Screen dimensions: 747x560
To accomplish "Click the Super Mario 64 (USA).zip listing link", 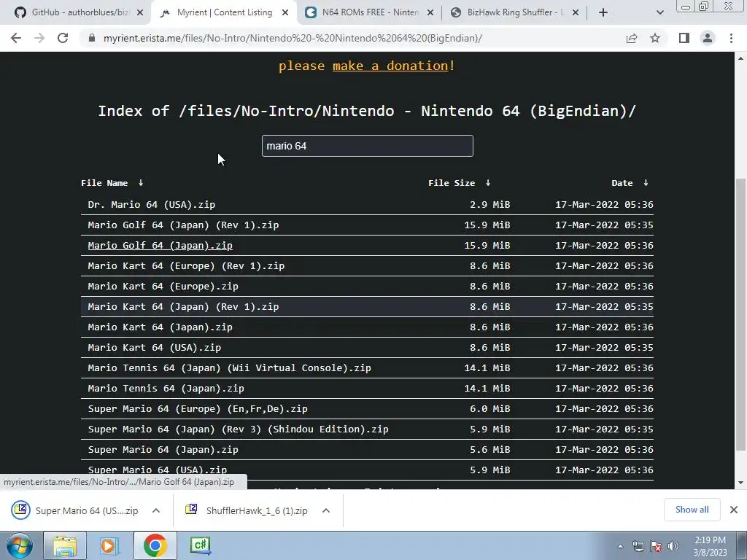I will coord(158,470).
